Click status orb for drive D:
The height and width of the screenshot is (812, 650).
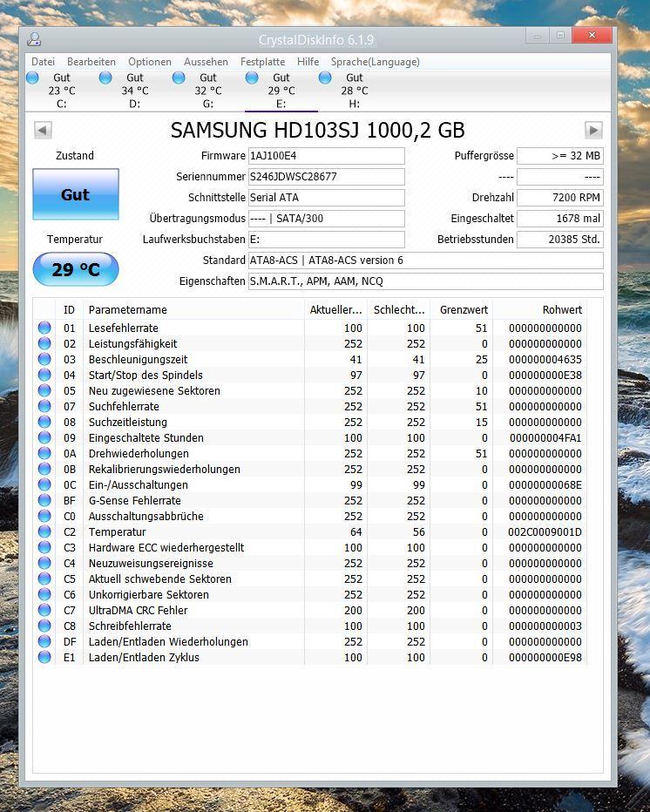coord(105,78)
